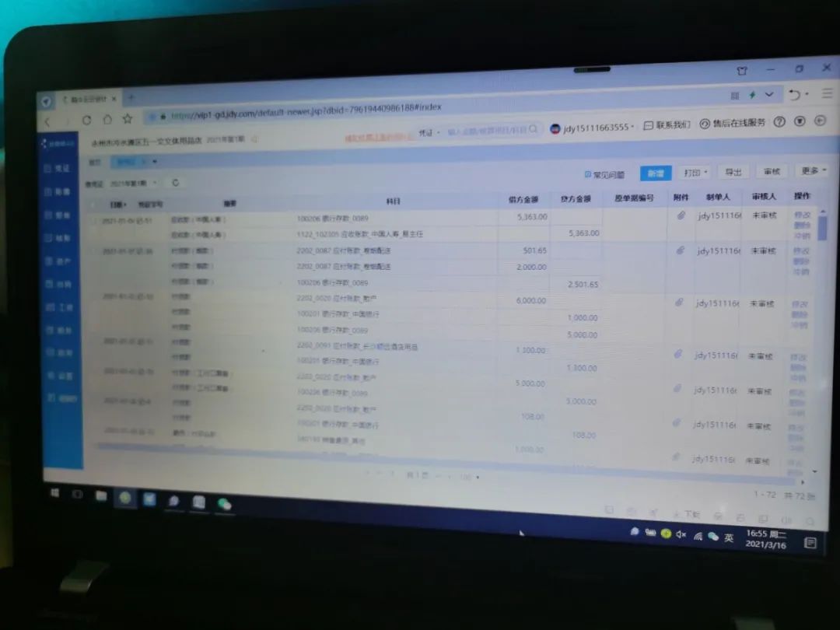
Task: Tick the checkbox of the first voucher row
Action: pos(94,220)
